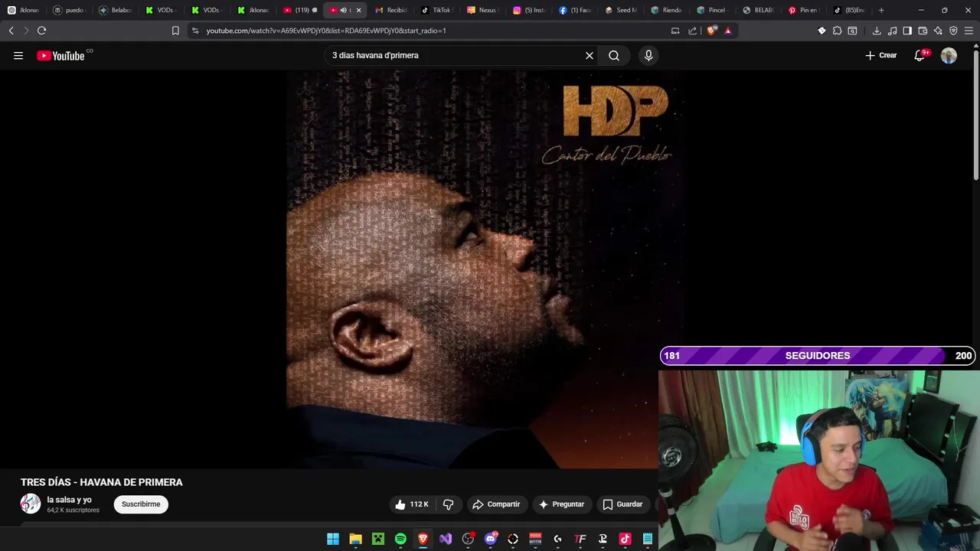The height and width of the screenshot is (551, 980).
Task: Reload the page with the refresh icon
Action: pos(41,31)
